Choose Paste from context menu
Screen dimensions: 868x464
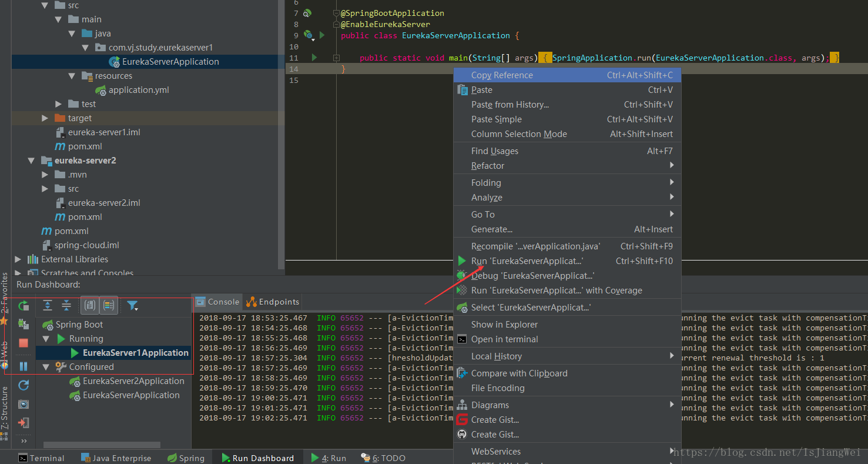click(x=568, y=90)
